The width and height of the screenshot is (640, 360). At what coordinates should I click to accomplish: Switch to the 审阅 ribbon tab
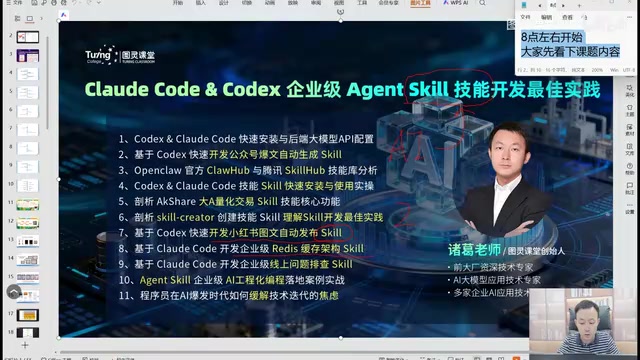pos(316,2)
